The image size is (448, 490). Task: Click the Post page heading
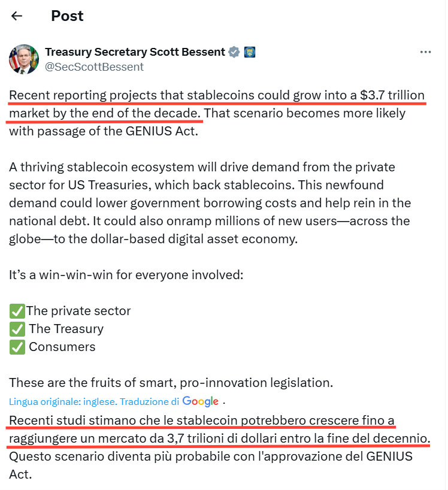(67, 16)
